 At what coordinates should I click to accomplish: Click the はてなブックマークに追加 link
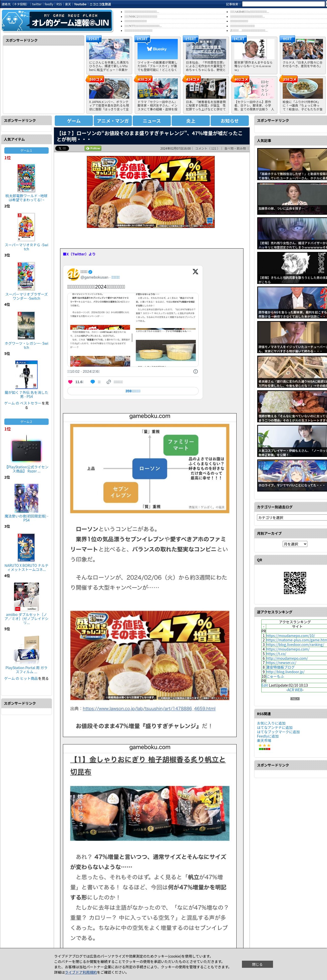[278, 732]
